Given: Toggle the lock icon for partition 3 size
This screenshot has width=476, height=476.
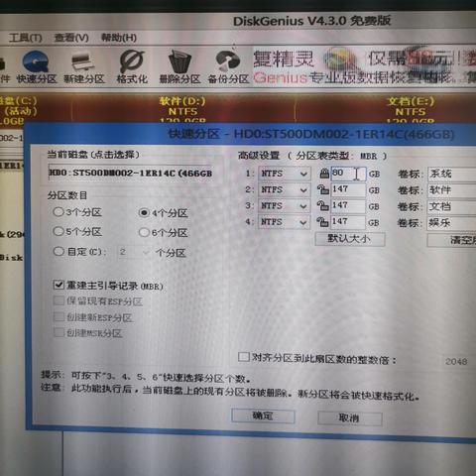Looking at the screenshot, I should coord(323,205).
